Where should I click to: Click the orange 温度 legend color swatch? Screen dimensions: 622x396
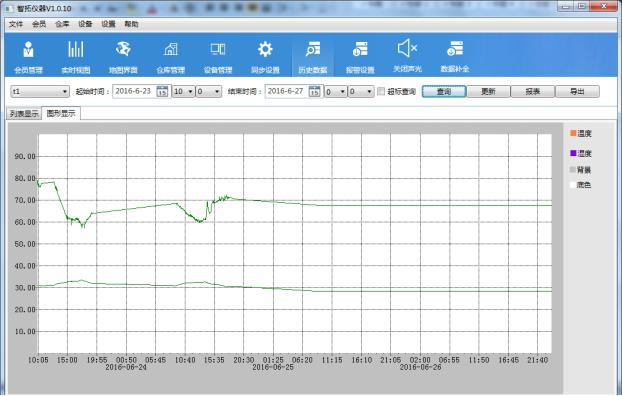point(573,133)
